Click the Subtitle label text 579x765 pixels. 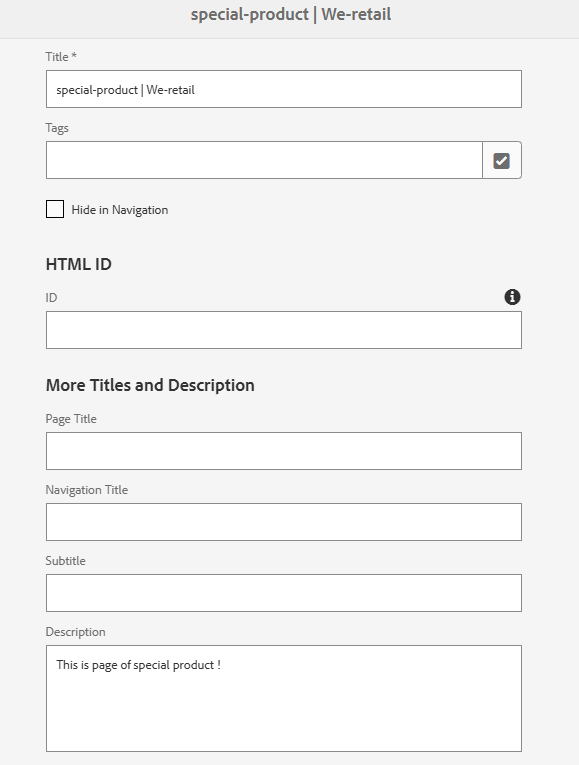pos(65,561)
